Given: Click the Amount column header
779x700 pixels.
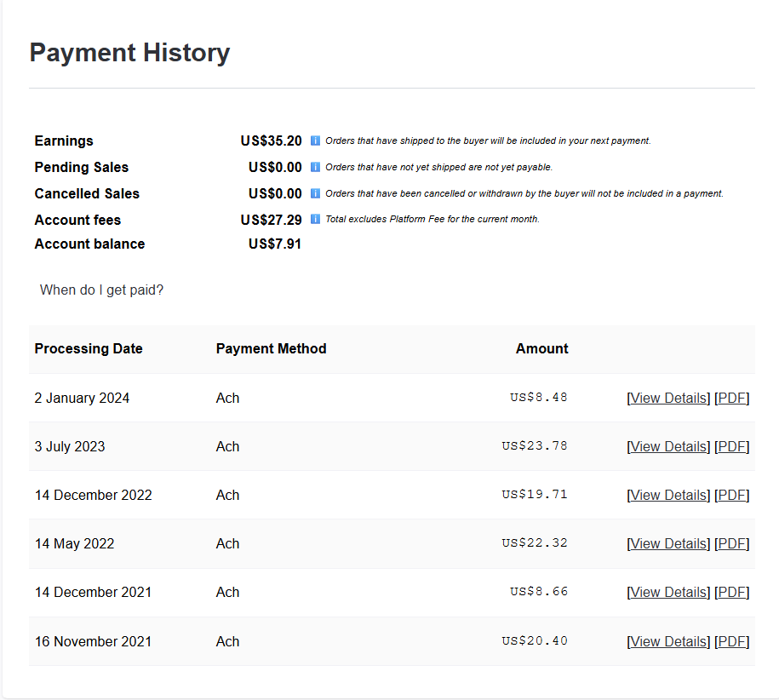Looking at the screenshot, I should click(x=542, y=349).
